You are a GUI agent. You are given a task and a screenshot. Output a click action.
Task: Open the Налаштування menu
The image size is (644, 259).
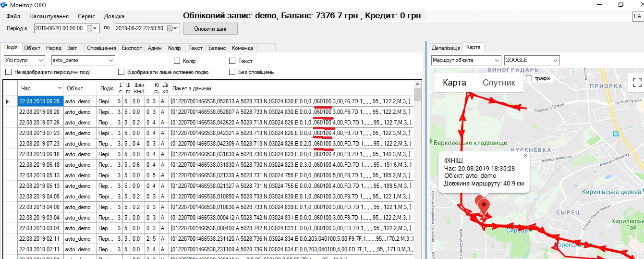pyautogui.click(x=49, y=16)
